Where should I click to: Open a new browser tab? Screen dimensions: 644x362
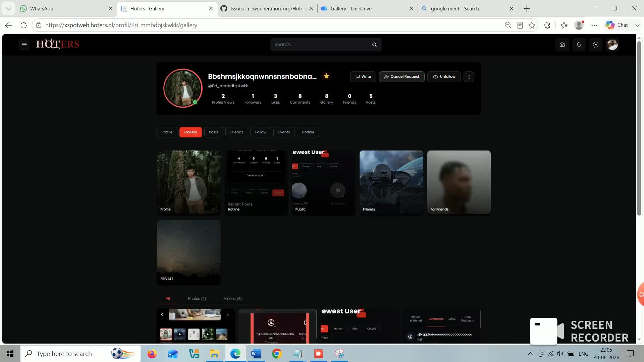[527, 9]
